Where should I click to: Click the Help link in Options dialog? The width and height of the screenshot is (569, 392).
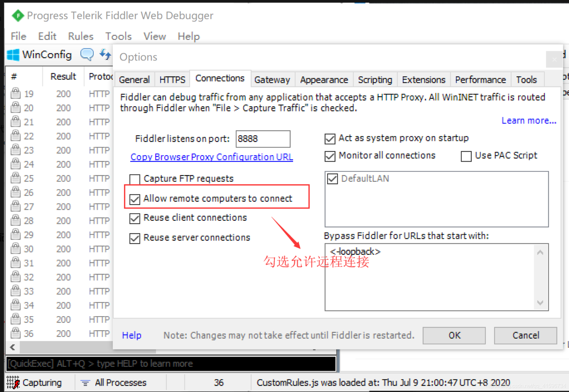(x=132, y=335)
